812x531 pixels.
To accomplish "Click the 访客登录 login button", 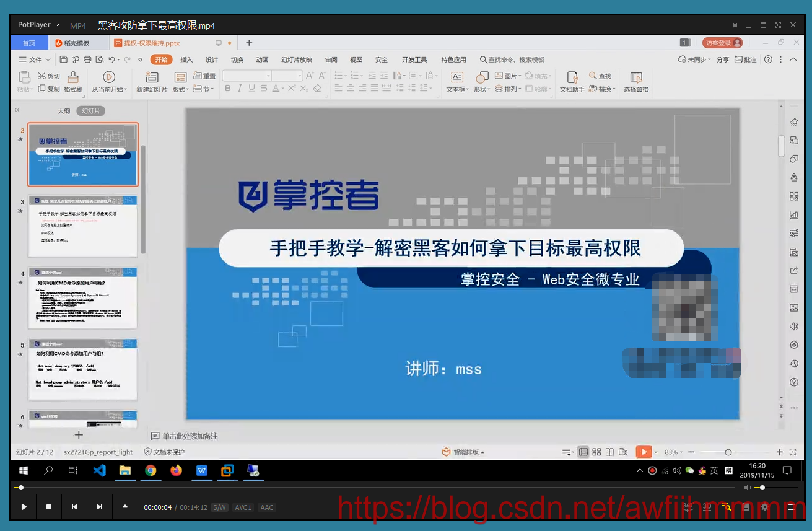I will coord(722,43).
